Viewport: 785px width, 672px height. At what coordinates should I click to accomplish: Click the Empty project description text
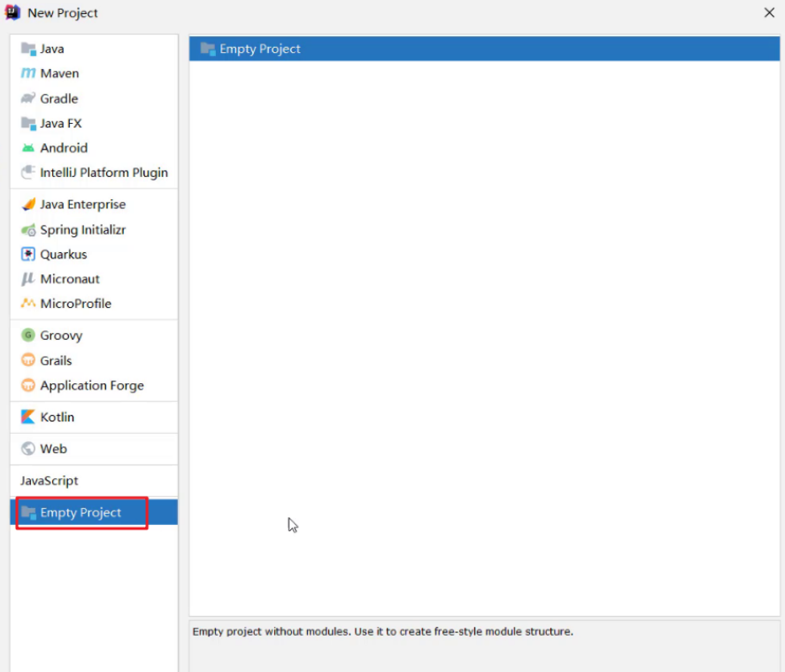[x=382, y=631]
